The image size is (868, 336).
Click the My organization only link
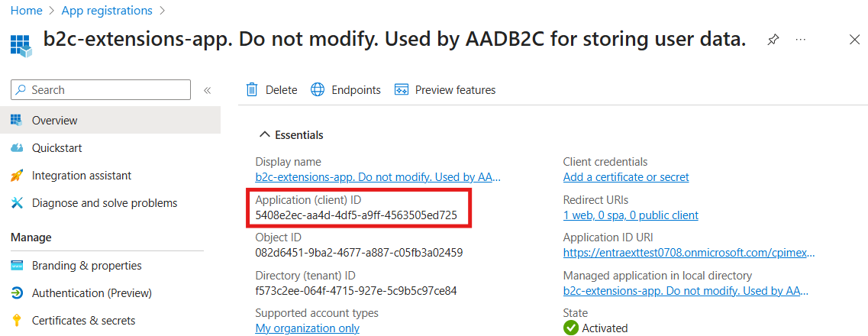pyautogui.click(x=307, y=328)
